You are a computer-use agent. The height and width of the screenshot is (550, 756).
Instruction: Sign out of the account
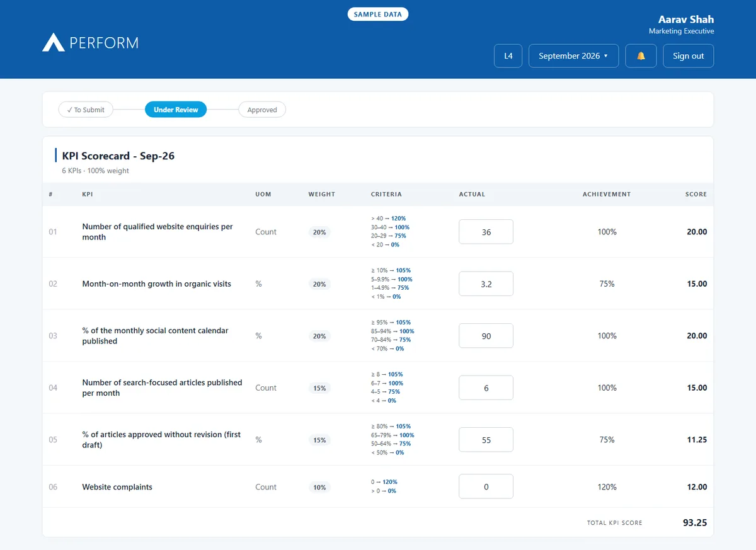pos(688,55)
